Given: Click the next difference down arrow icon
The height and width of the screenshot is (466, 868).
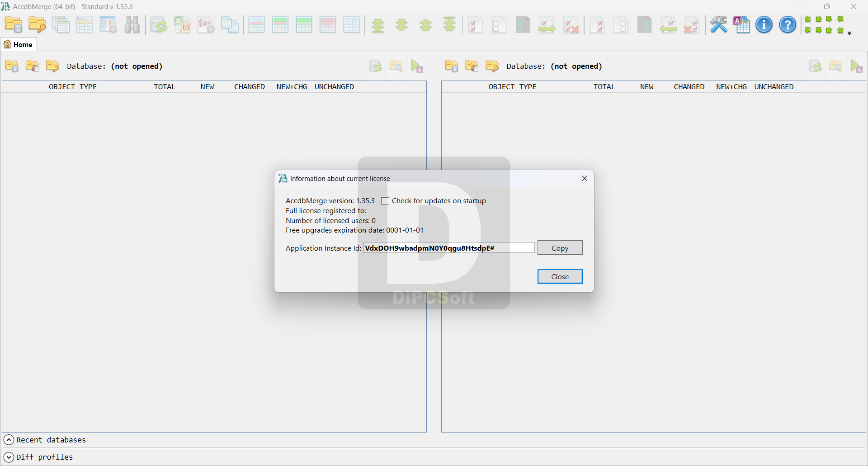Looking at the screenshot, I should [x=401, y=25].
